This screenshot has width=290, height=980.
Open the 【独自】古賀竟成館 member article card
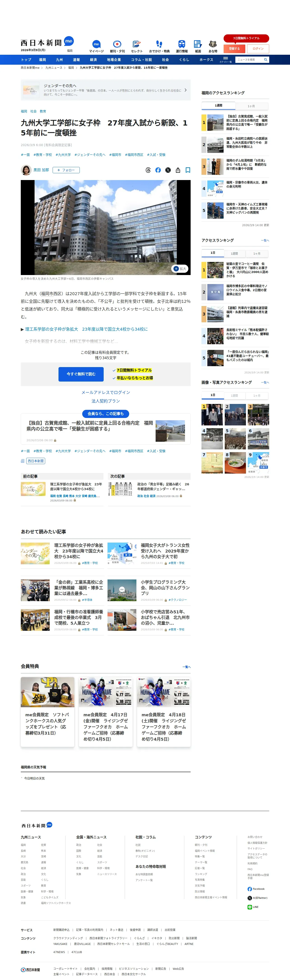tap(106, 429)
